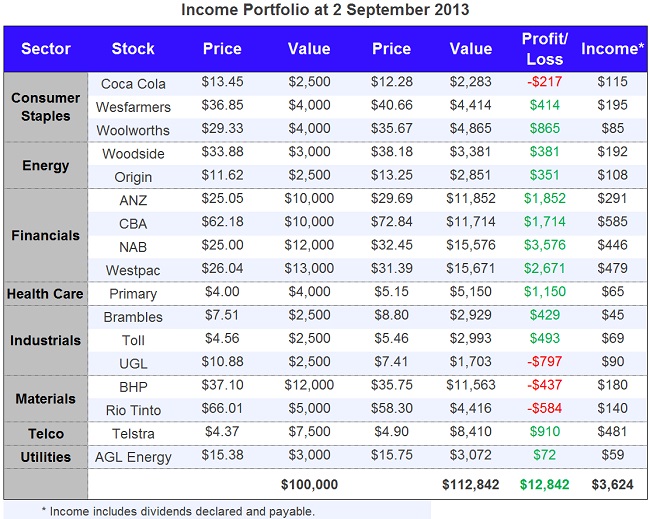Select the Westpac stock name
This screenshot has width=650, height=519.
(133, 270)
